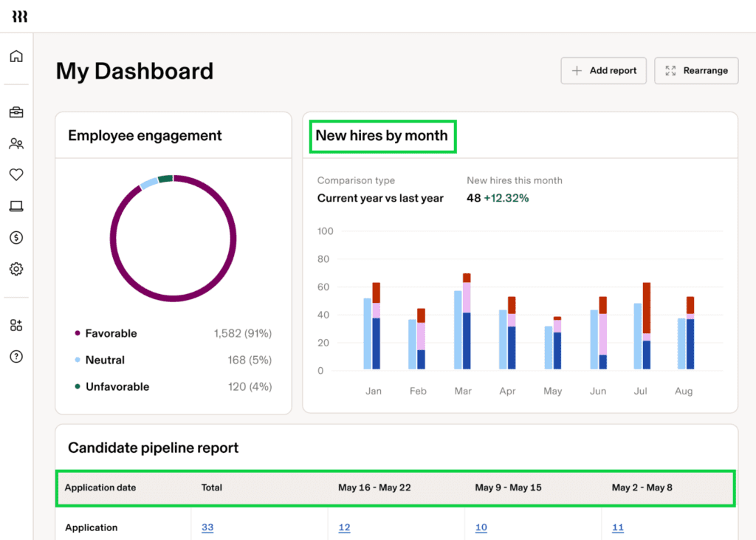Click the Current year vs last year value
Viewport: 756px width, 540px height.
380,198
